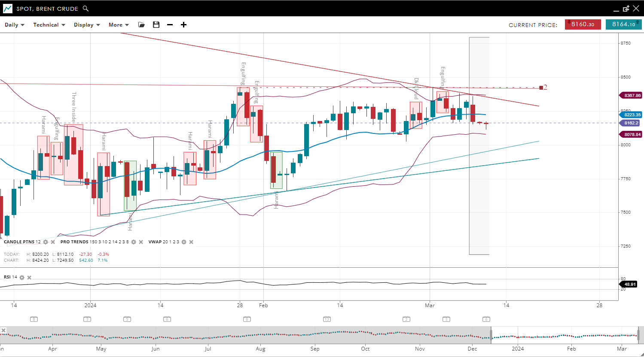
Task: Open the Technical indicators dropdown
Action: click(49, 25)
